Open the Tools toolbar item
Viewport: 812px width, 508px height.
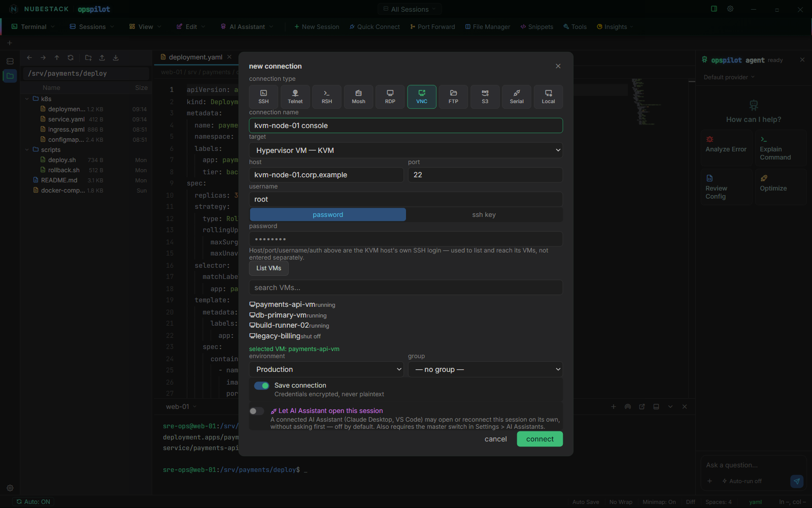coord(575,27)
